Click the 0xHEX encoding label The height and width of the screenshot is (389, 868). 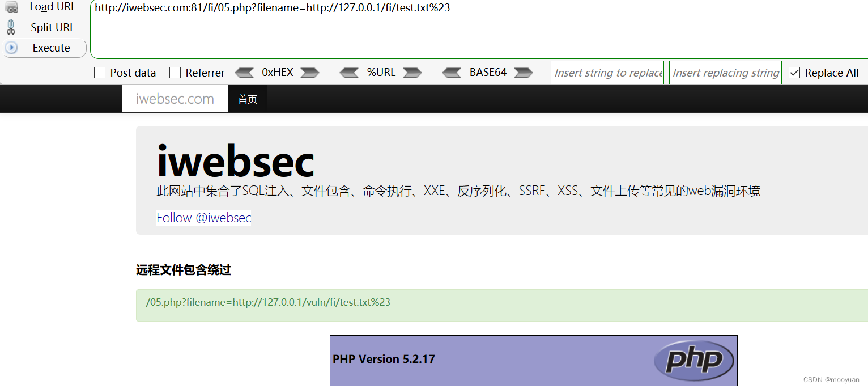point(278,73)
